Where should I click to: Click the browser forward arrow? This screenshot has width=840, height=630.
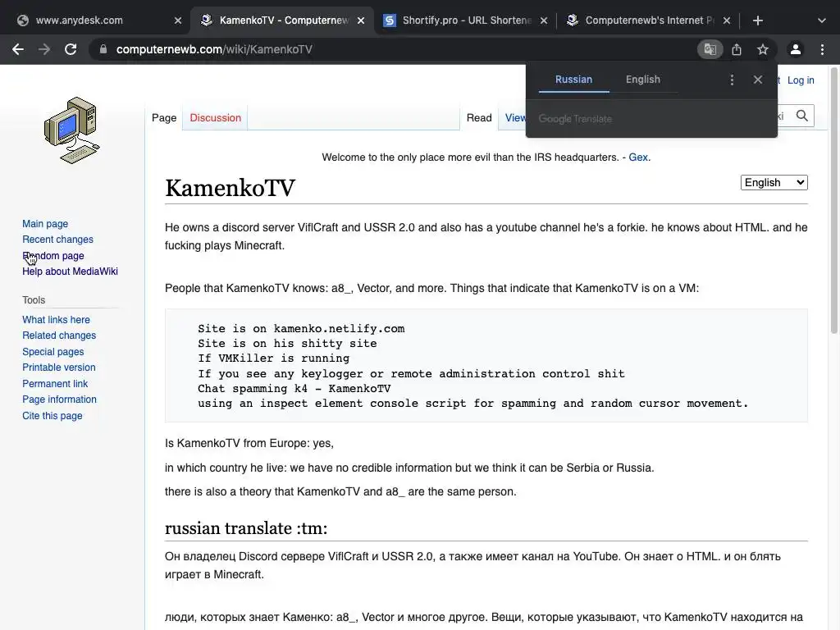(x=44, y=49)
